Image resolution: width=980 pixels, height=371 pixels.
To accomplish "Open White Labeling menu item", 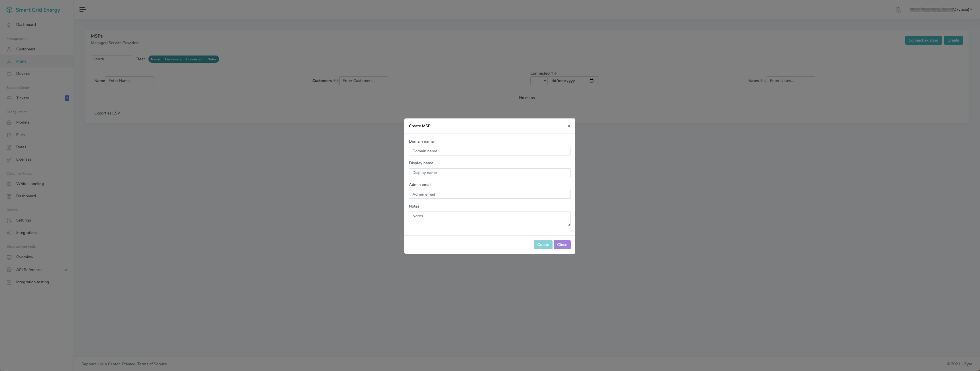I will click(30, 184).
